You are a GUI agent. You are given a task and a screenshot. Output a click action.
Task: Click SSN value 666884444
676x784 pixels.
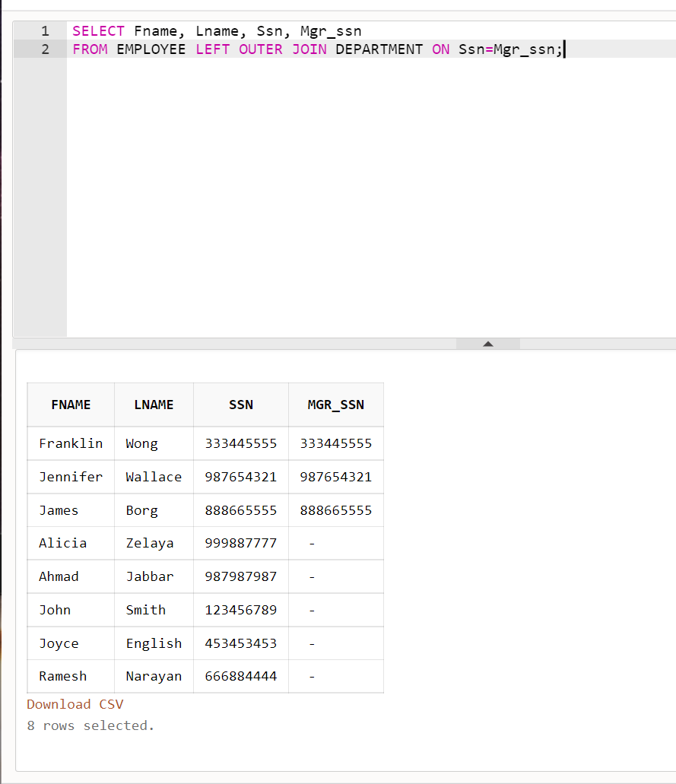(x=241, y=677)
